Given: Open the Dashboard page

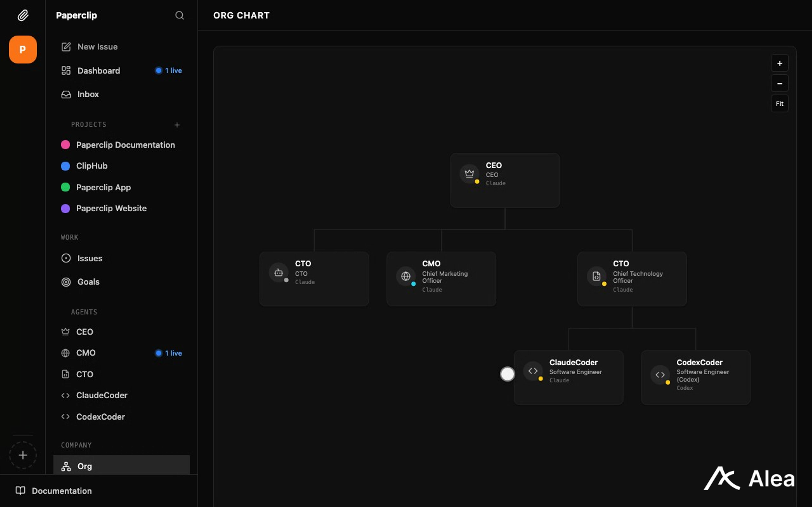Looking at the screenshot, I should [98, 71].
